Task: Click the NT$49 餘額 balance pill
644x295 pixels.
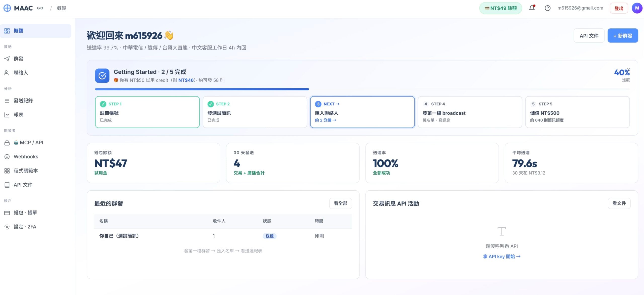Action: (501, 8)
